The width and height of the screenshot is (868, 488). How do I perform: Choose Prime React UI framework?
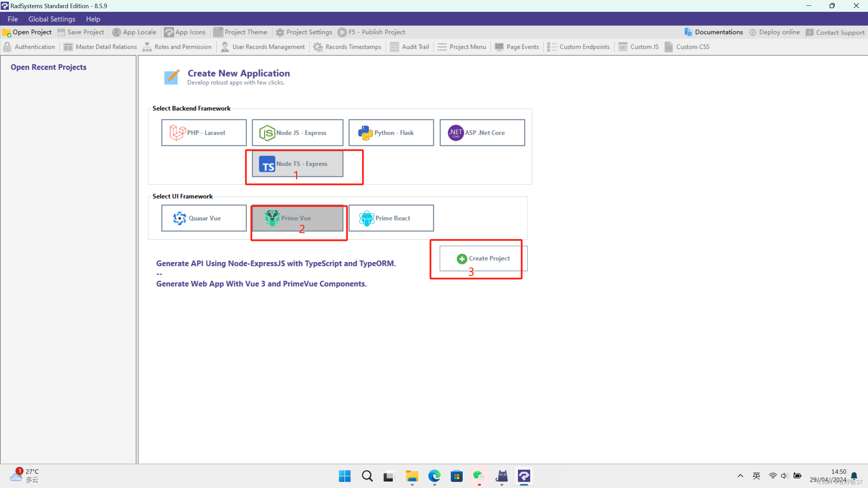pyautogui.click(x=391, y=218)
